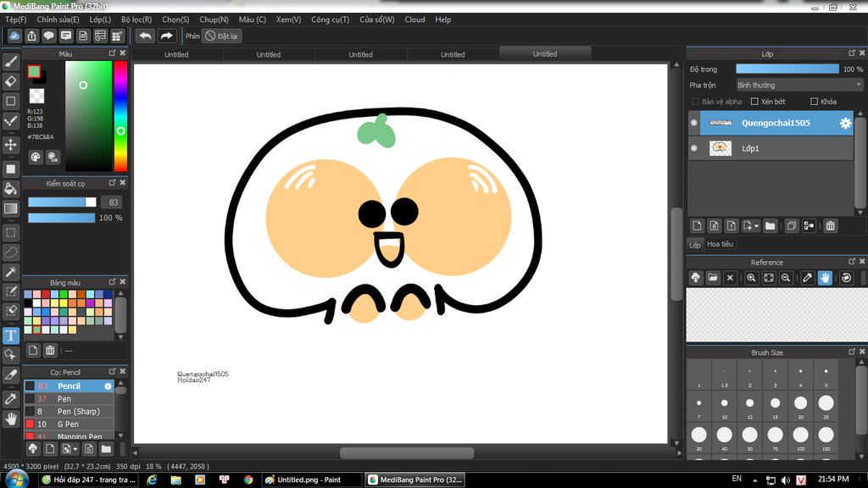Open the add layer dropdown arrow
This screenshot has width=868, height=488.
(756, 226)
